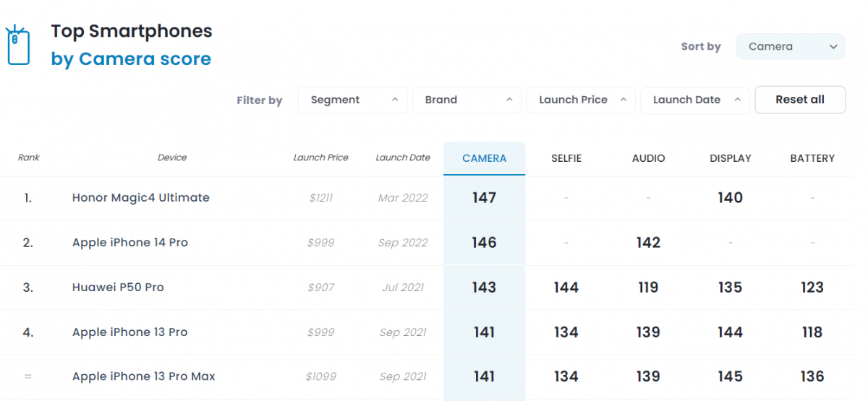Image resolution: width=868 pixels, height=401 pixels.
Task: Click the Jul 2021 launch date
Action: [403, 288]
